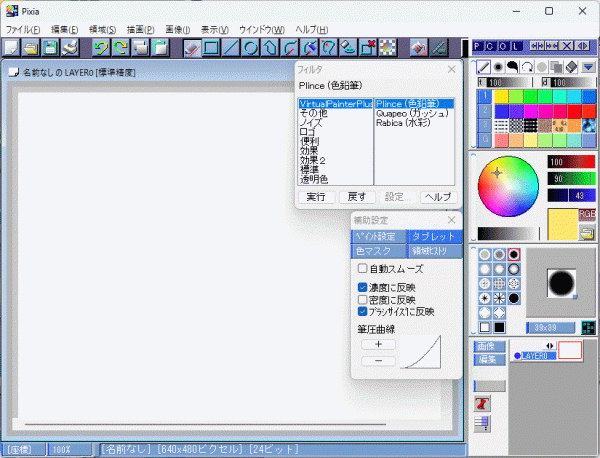Toggle the 自動スムーズ checkbox
This screenshot has width=600, height=458.
(362, 269)
